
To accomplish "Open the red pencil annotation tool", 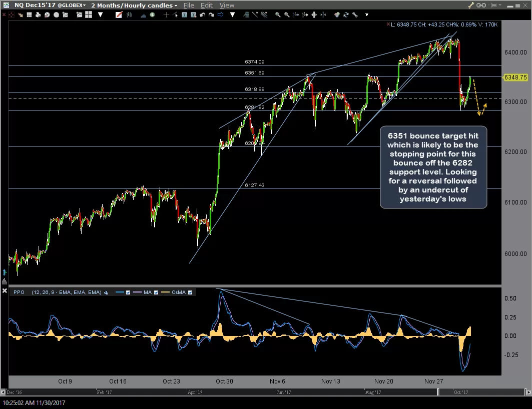I will tap(119, 14).
